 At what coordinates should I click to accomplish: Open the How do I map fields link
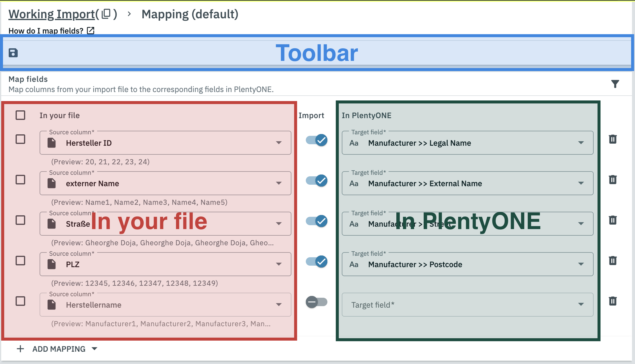pos(46,30)
